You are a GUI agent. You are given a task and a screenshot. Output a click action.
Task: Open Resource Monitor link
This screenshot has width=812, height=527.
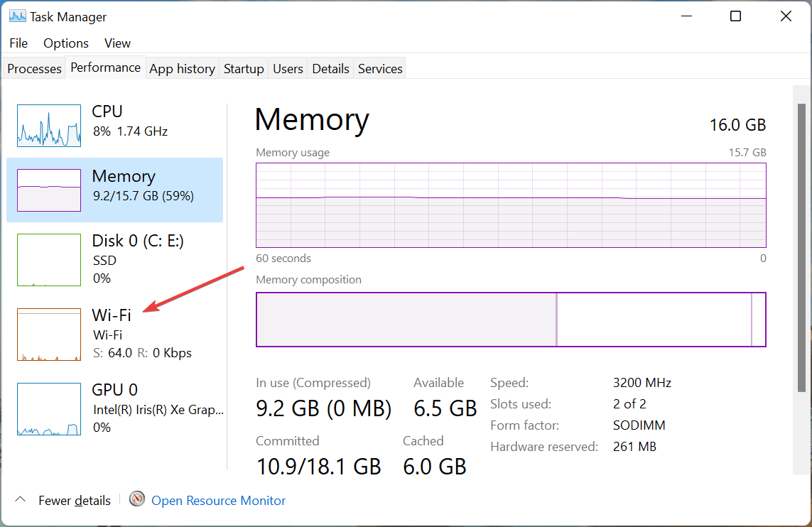coord(218,501)
